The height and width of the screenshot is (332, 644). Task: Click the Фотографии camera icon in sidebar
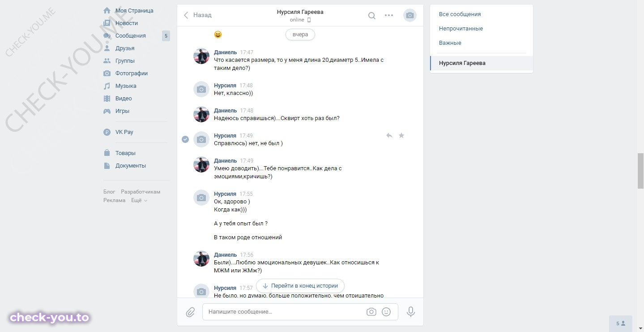(x=107, y=73)
